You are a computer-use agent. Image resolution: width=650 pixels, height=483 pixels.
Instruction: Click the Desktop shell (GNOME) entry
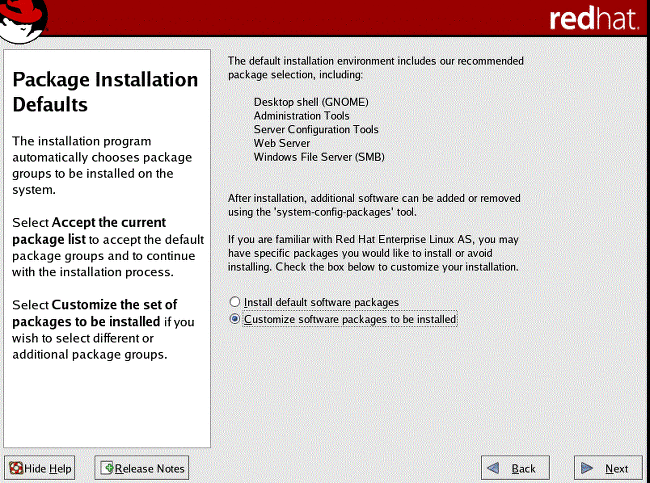pos(311,102)
